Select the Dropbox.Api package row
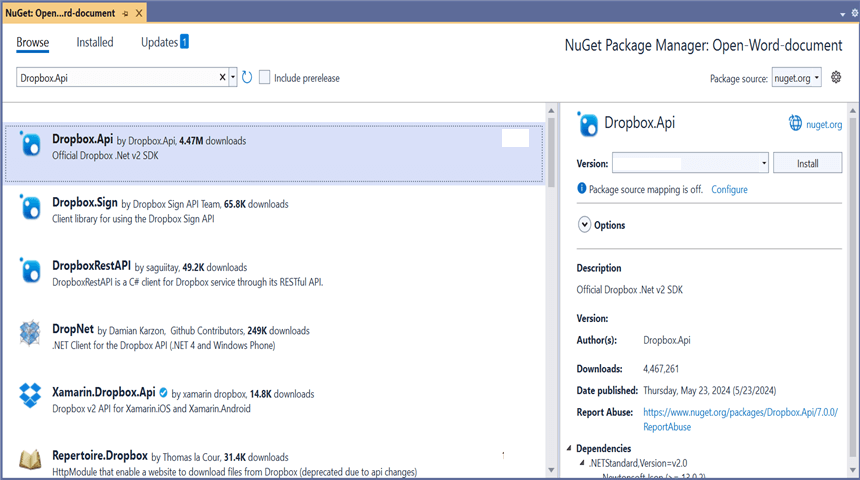 point(274,153)
